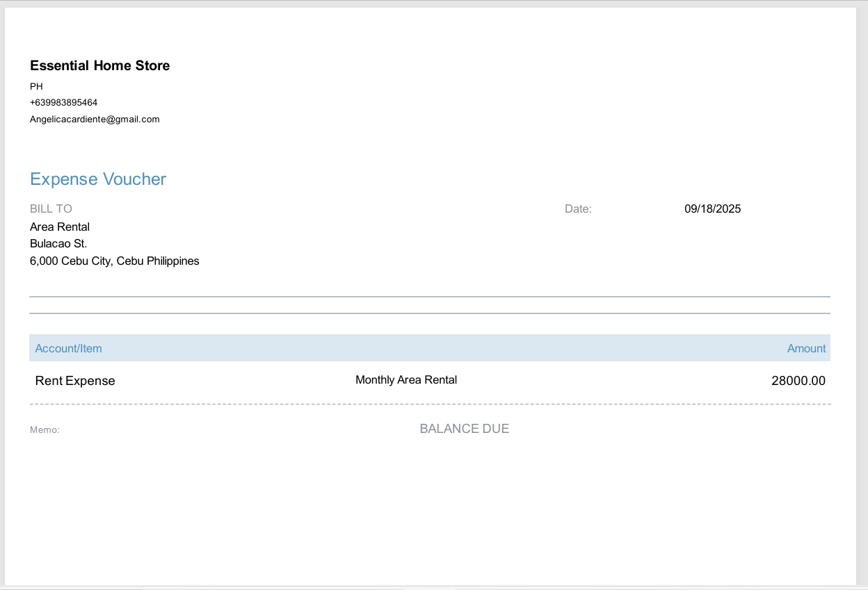The image size is (868, 590).
Task: Click the dashed separator below Rent Expense
Action: [x=429, y=404]
